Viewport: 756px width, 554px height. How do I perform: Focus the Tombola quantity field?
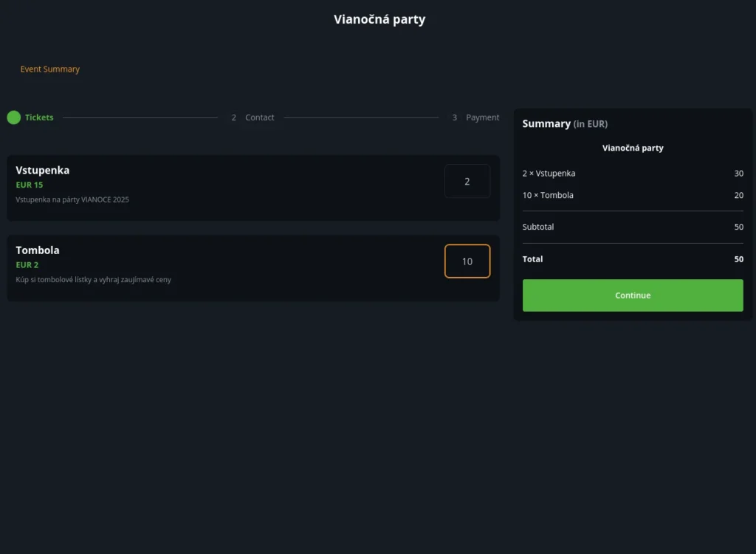pos(467,261)
